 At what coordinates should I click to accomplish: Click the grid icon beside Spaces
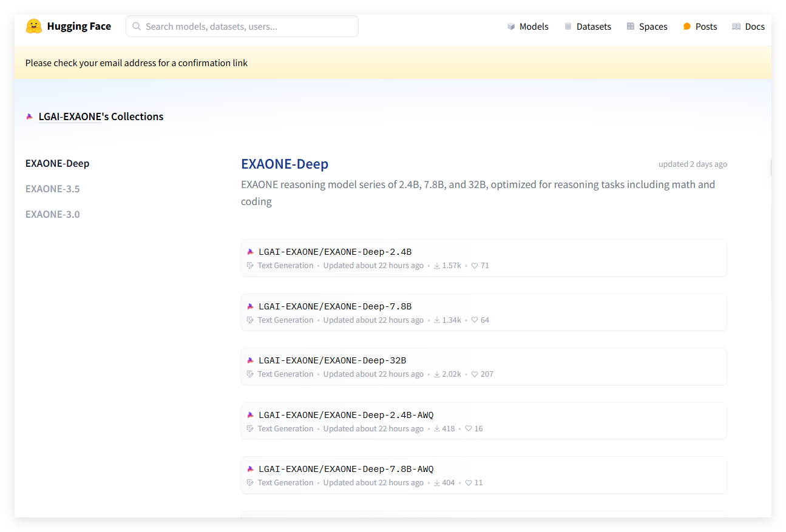pyautogui.click(x=631, y=27)
